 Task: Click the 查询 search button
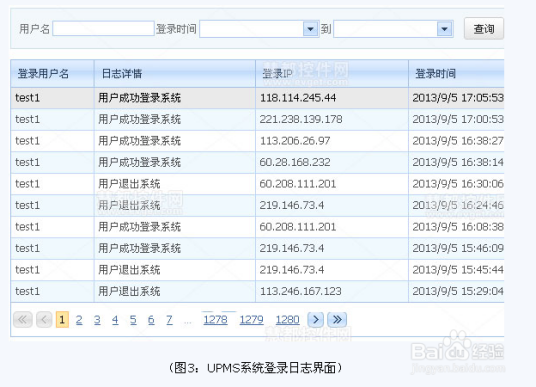[484, 29]
